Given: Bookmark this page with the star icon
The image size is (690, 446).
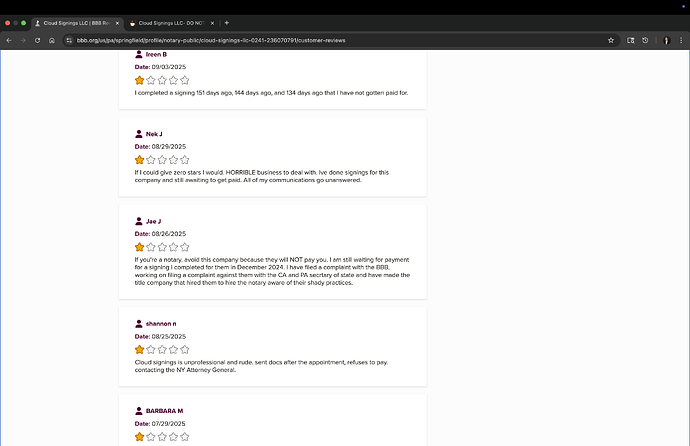Looking at the screenshot, I should coord(610,40).
